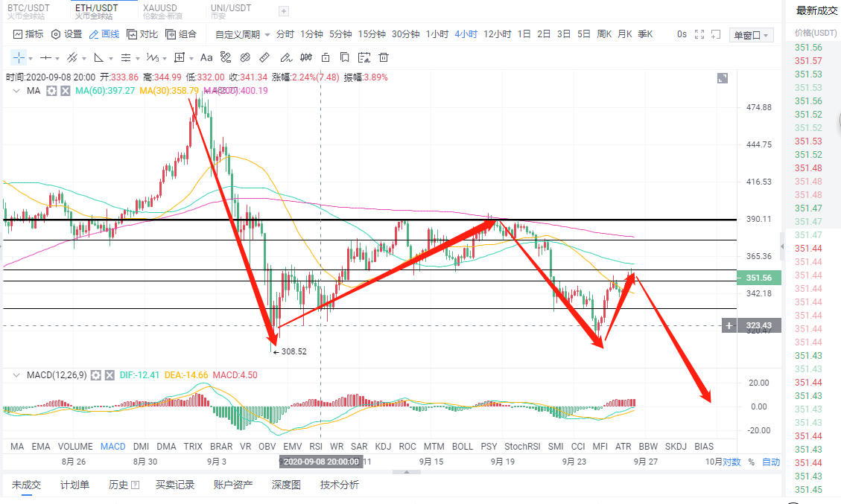This screenshot has width=841, height=504.
Task: Open the 设置 settings button
Action: [x=66, y=34]
